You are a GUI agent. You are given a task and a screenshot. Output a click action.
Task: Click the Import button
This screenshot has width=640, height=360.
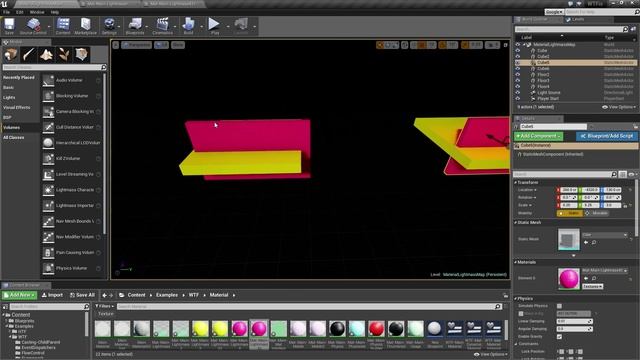point(52,295)
